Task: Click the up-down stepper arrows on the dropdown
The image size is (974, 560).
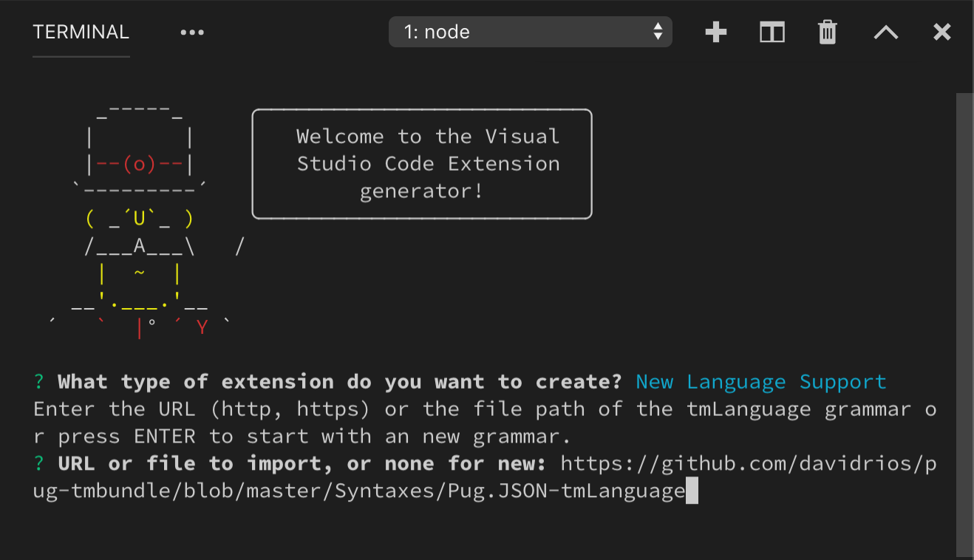Action: coord(656,32)
